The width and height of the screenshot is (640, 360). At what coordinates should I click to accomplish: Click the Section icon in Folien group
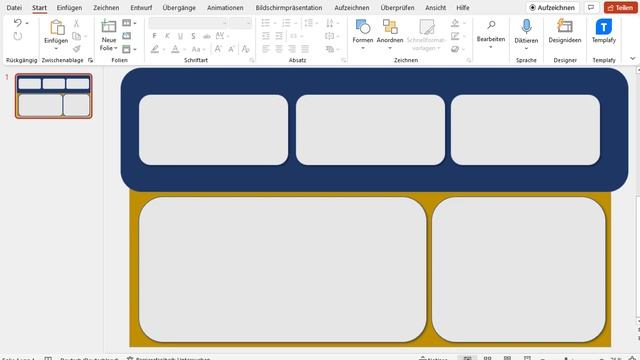(127, 49)
